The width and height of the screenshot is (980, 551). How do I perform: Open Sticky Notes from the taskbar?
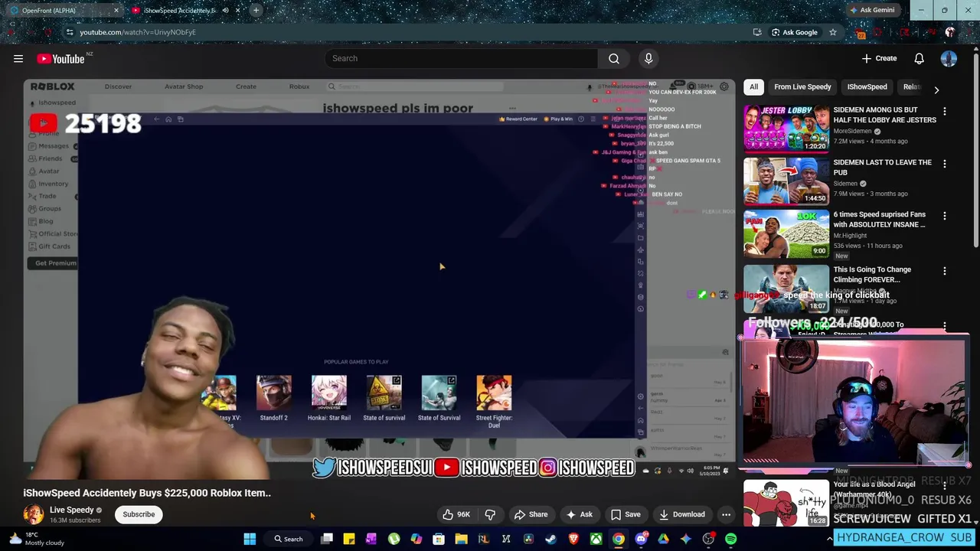[348, 539]
